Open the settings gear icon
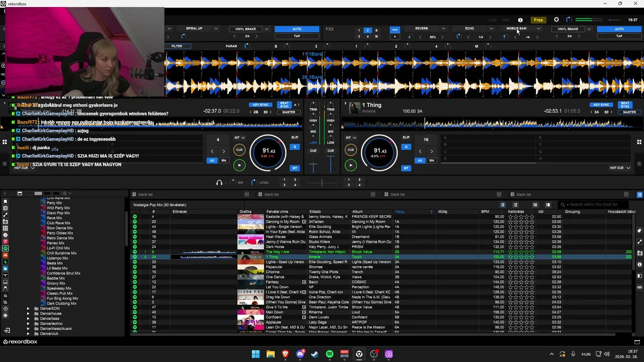This screenshot has height=362, width=644. (x=556, y=20)
